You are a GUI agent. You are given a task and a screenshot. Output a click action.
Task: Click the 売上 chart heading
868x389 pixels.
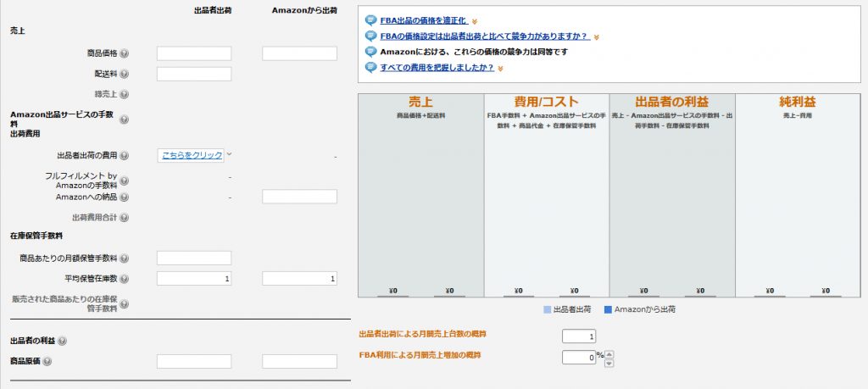click(420, 102)
